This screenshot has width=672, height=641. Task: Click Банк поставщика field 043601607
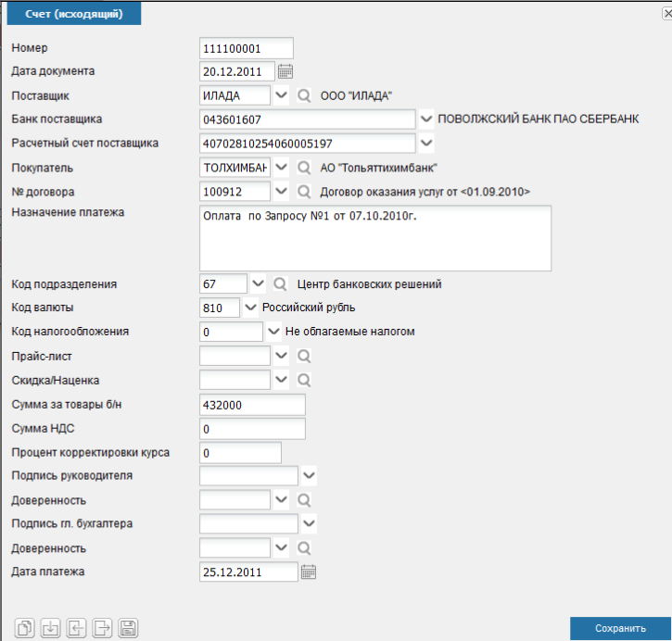point(308,119)
